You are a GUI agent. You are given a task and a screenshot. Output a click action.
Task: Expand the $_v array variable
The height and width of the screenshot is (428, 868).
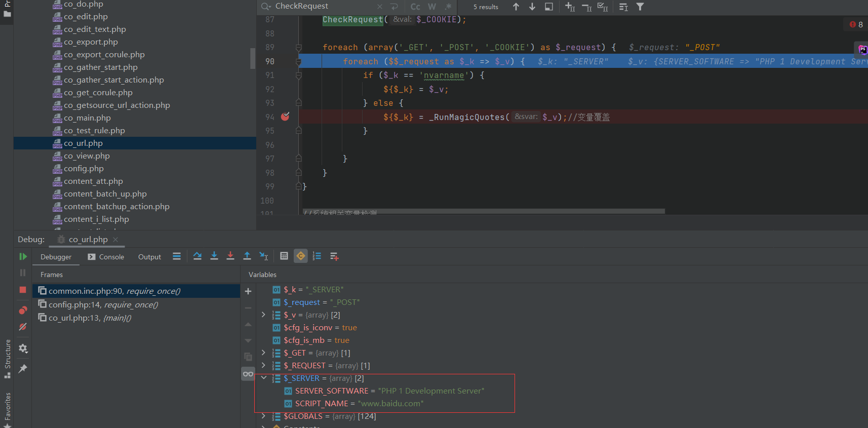(263, 315)
